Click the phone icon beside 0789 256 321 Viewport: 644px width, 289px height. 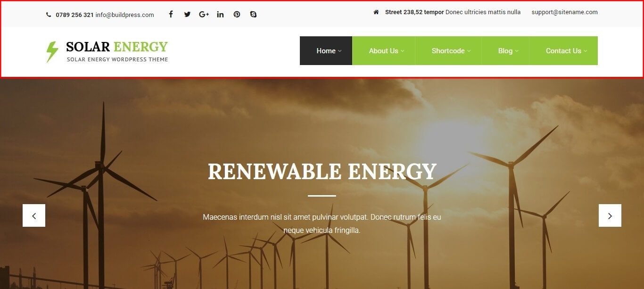pos(49,15)
